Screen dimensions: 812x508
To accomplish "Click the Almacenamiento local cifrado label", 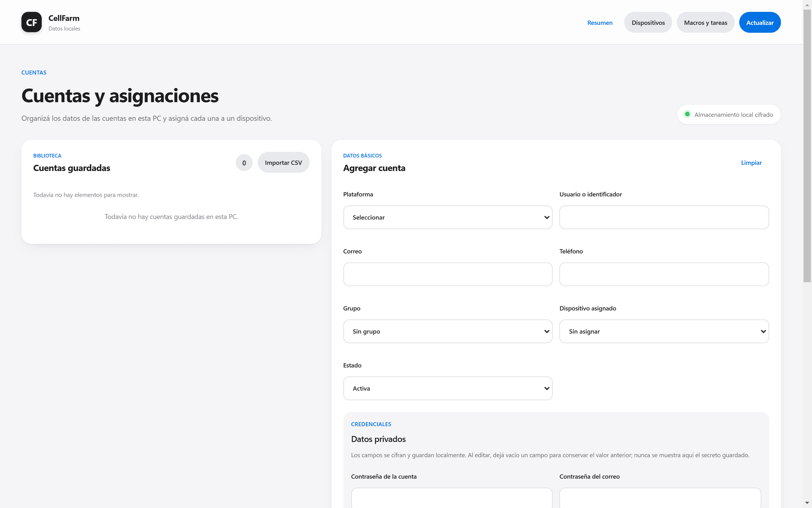I will (x=734, y=115).
